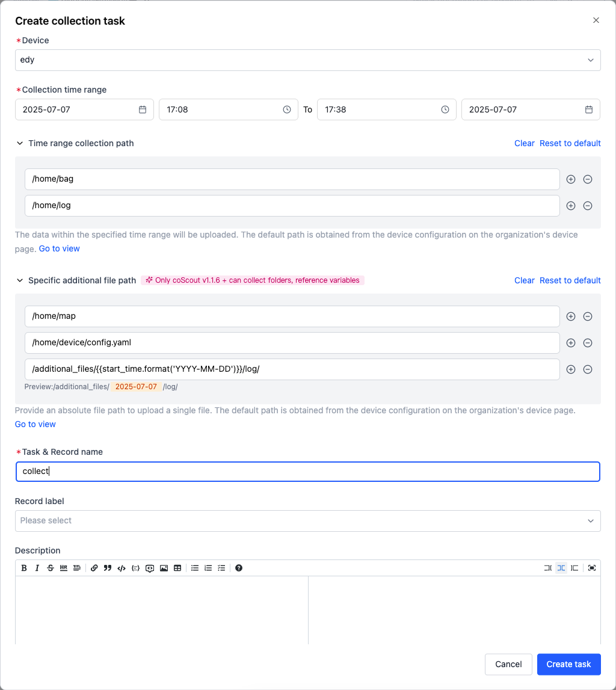This screenshot has width=616, height=690.
Task: Collapse the Specific additional file path section
Action: click(20, 281)
